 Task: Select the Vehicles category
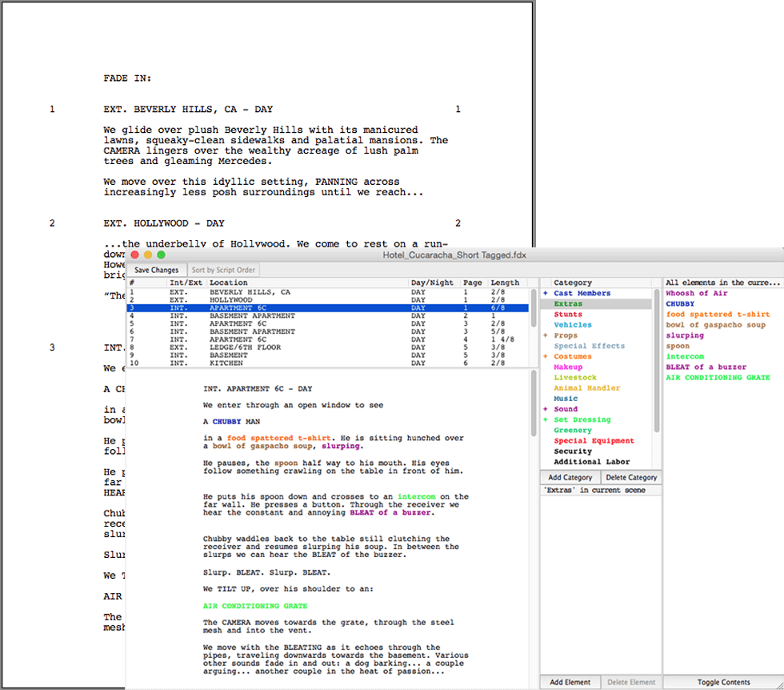[573, 325]
